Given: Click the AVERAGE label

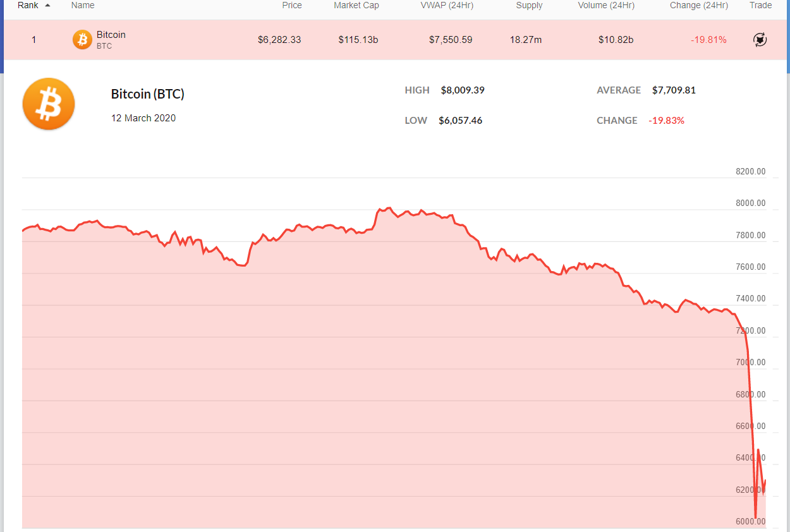Looking at the screenshot, I should tap(619, 90).
